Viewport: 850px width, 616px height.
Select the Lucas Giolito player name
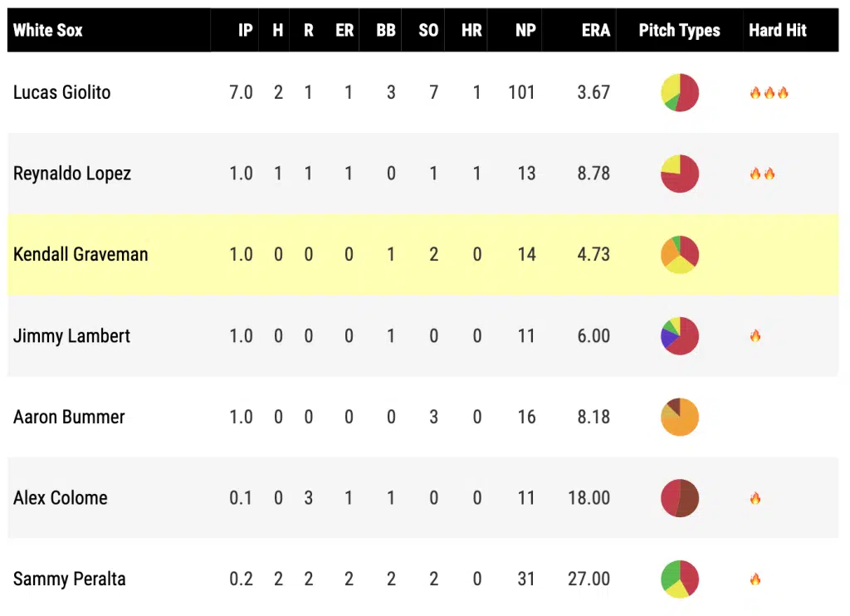click(x=62, y=92)
